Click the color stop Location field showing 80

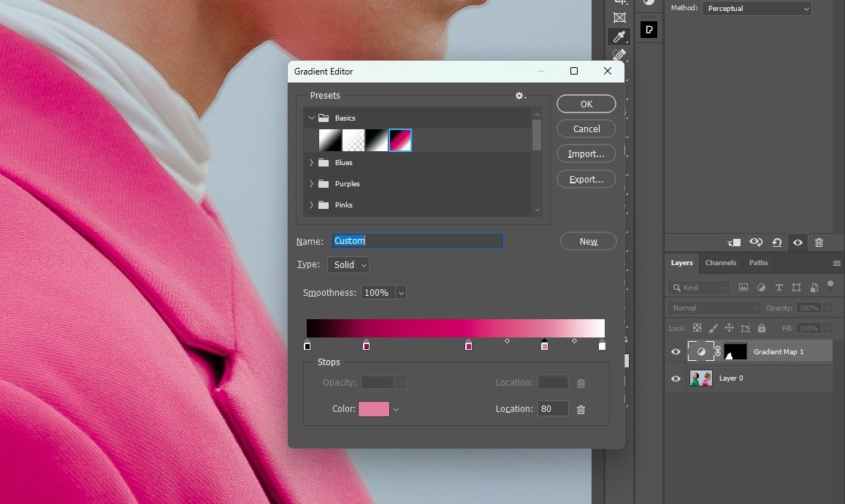pos(553,408)
